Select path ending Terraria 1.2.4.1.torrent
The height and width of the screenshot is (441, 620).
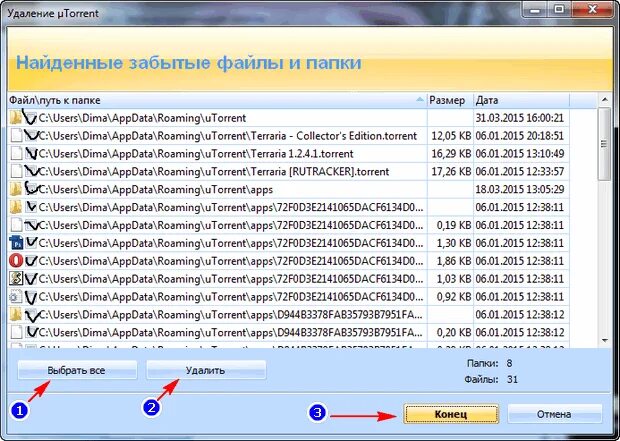coord(196,153)
